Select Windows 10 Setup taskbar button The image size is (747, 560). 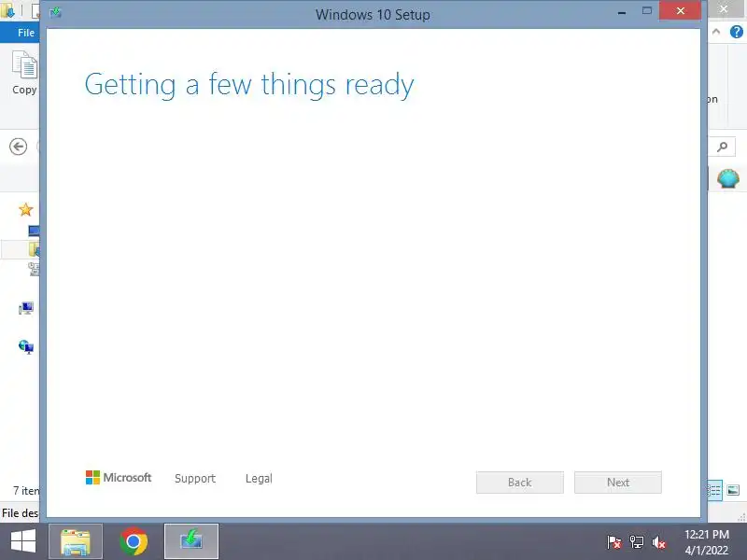click(x=191, y=541)
